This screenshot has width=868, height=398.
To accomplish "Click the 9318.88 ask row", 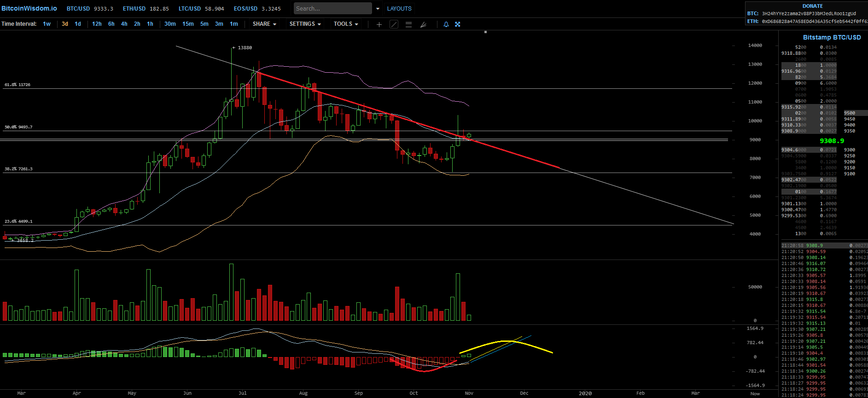I will point(809,53).
